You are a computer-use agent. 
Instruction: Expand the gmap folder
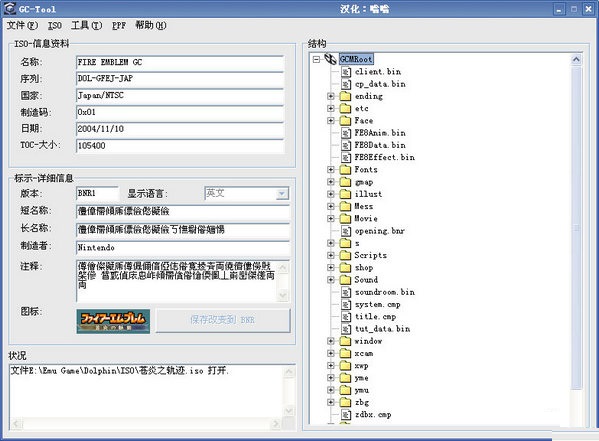(x=331, y=182)
